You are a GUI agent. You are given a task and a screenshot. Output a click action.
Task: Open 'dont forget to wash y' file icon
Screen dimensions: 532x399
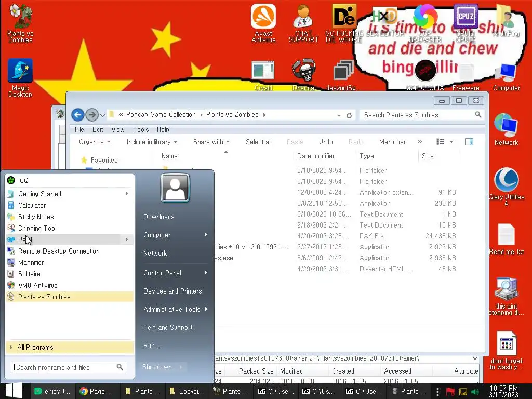point(506,351)
